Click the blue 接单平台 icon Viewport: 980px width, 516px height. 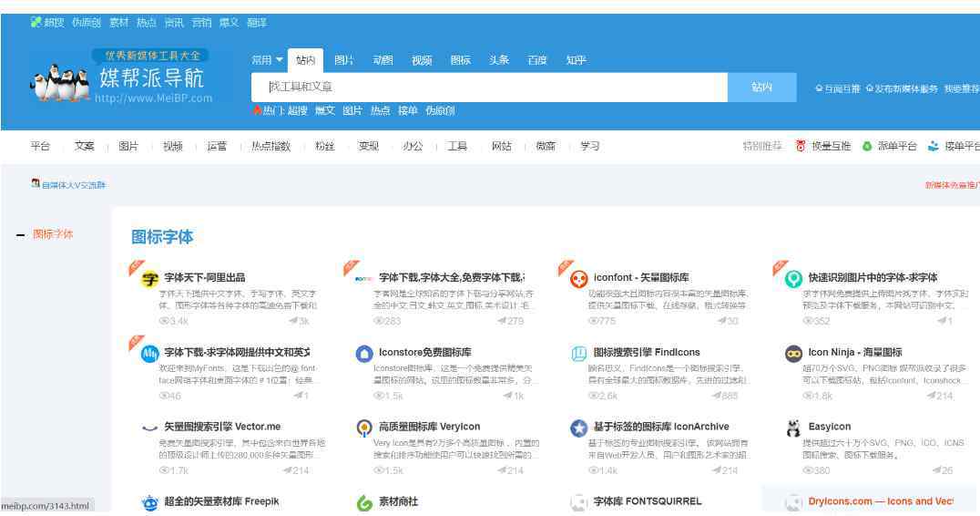point(934,147)
